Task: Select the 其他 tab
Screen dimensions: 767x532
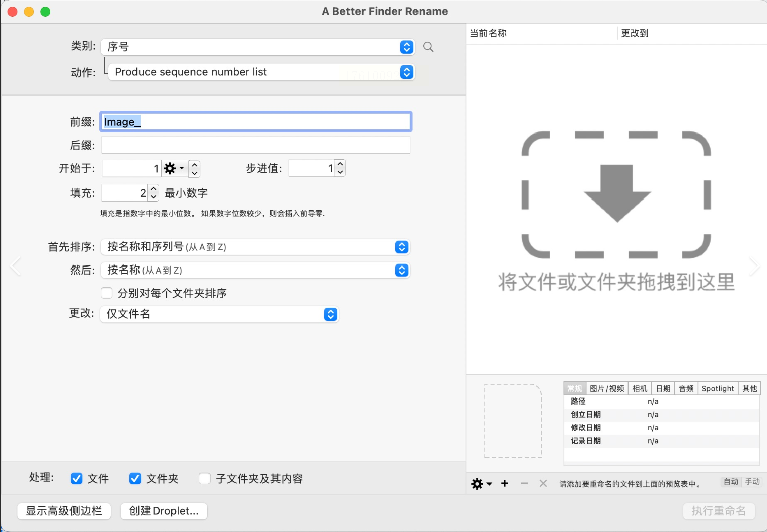Action: pyautogui.click(x=749, y=388)
